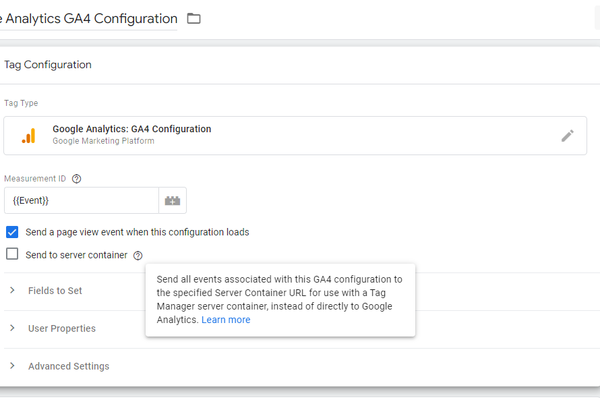Screen dimensions: 600x400
Task: Click the Google Analytics bar chart icon
Action: pos(29,136)
